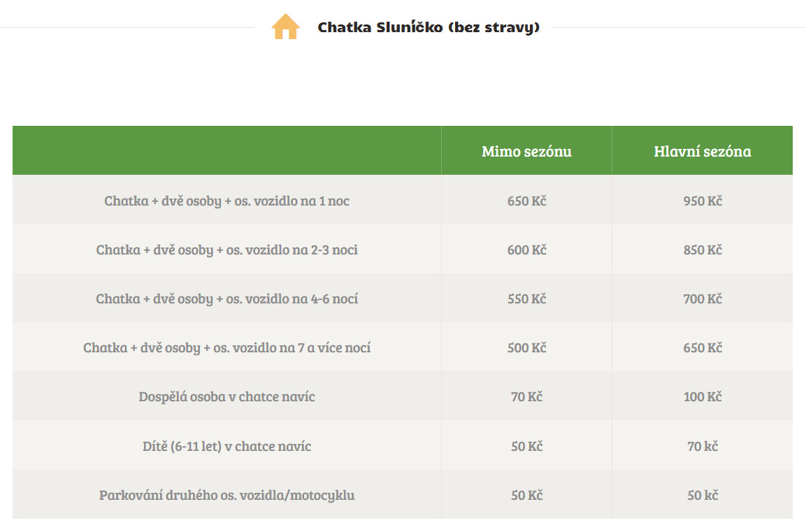The image size is (806, 532).
Task: Click the orange house icon
Action: 285,27
